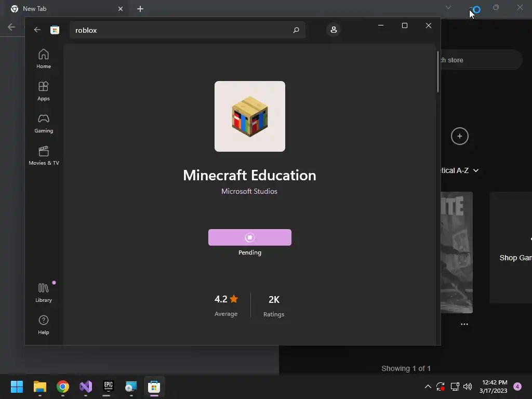Open Movies & TV in sidebar

44,155
